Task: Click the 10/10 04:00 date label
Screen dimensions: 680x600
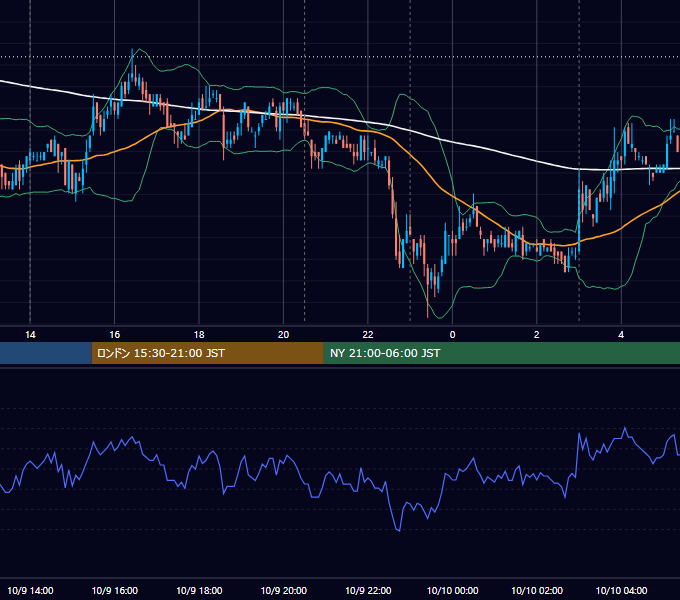Action: (x=621, y=590)
